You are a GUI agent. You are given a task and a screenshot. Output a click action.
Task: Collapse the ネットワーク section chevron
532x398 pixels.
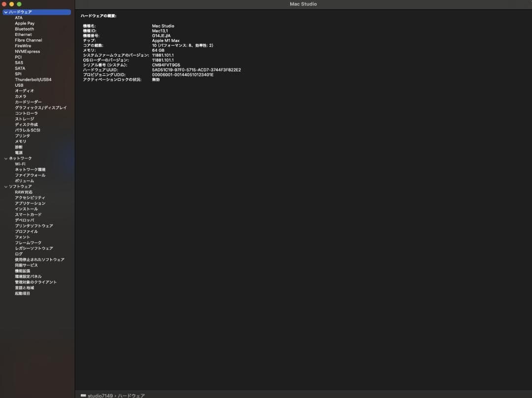click(5, 158)
